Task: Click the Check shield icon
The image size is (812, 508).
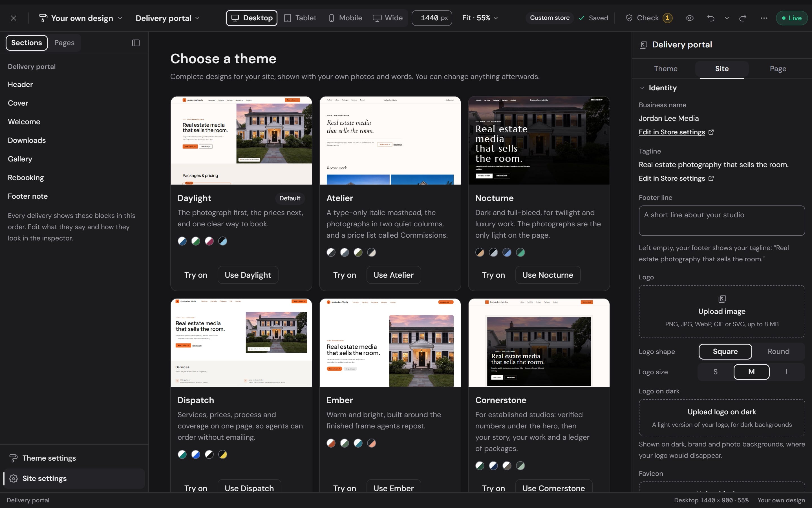Action: pos(629,18)
